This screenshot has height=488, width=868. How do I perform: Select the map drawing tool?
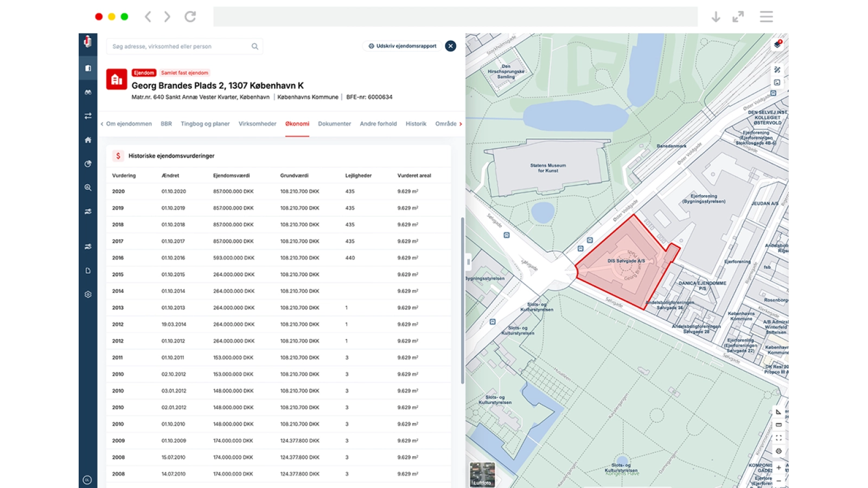pos(777,70)
